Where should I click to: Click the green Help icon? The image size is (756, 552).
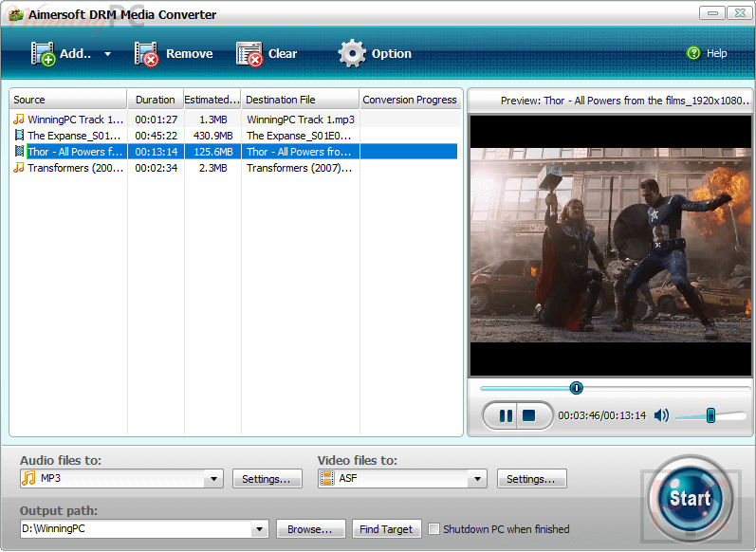[x=693, y=53]
